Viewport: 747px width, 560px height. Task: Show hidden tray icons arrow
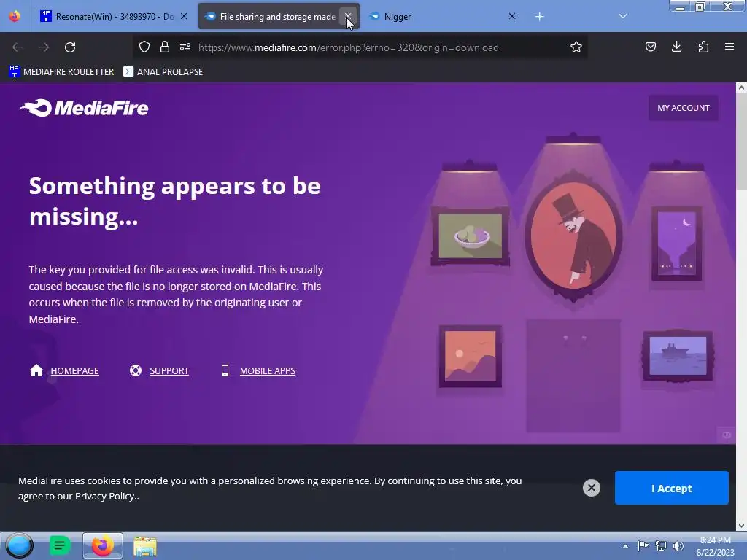coord(625,546)
